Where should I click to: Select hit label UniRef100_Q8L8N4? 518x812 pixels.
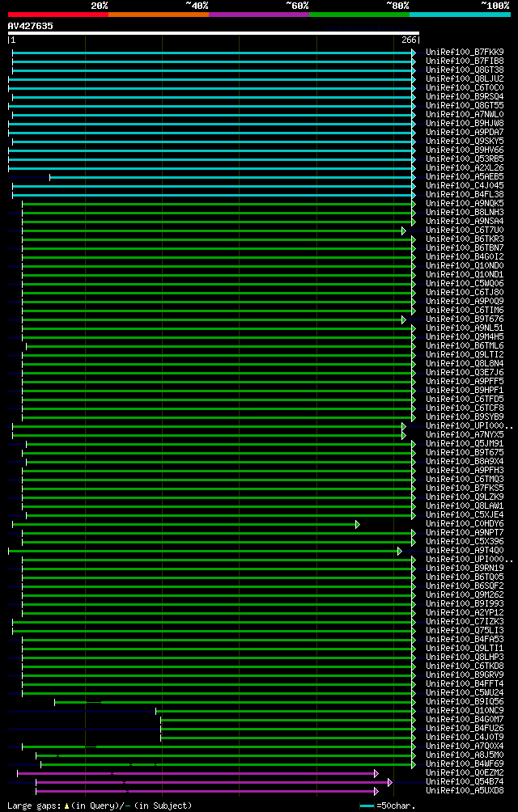(465, 363)
